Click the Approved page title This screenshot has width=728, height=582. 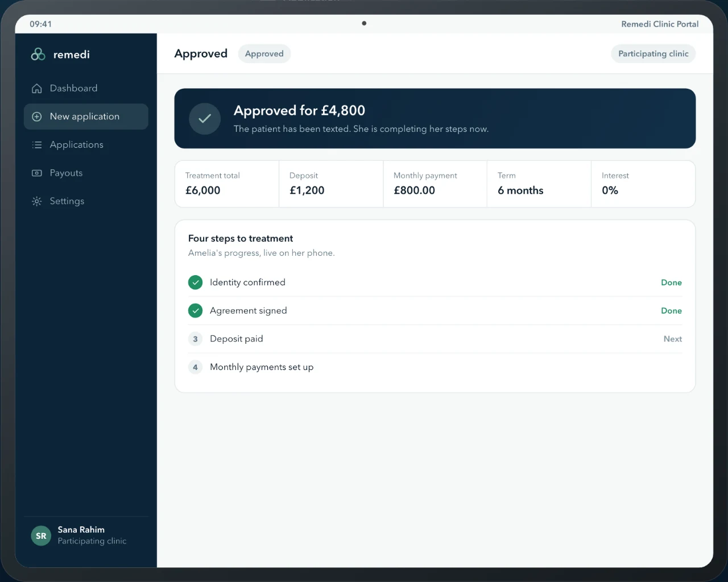[201, 53]
